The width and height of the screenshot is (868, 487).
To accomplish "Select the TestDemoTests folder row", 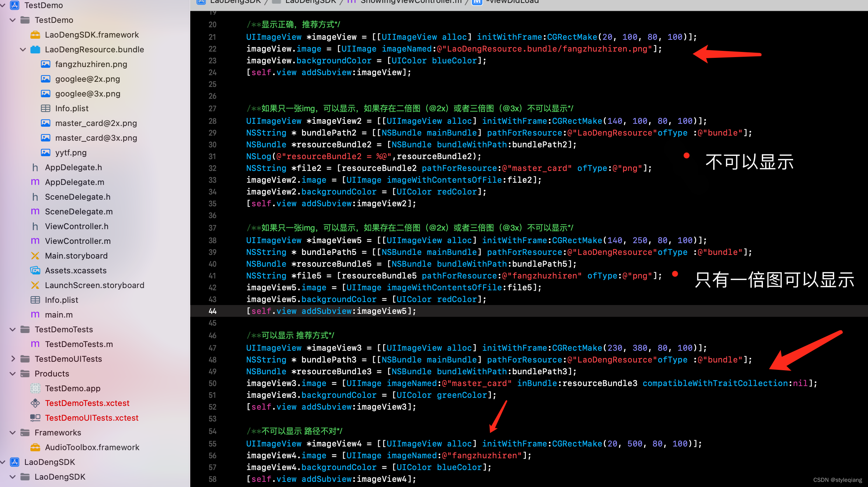I will [x=95, y=330].
